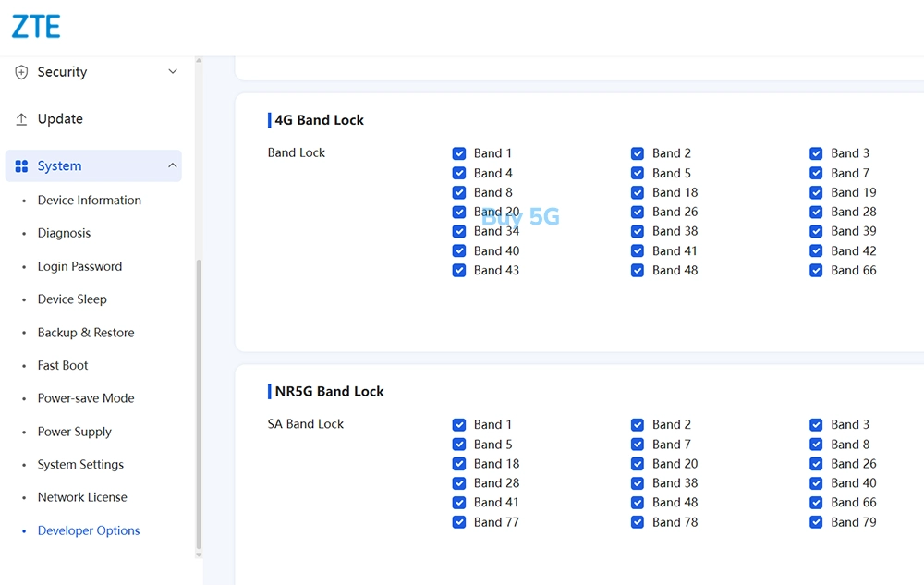Click the ZTE logo

[36, 27]
